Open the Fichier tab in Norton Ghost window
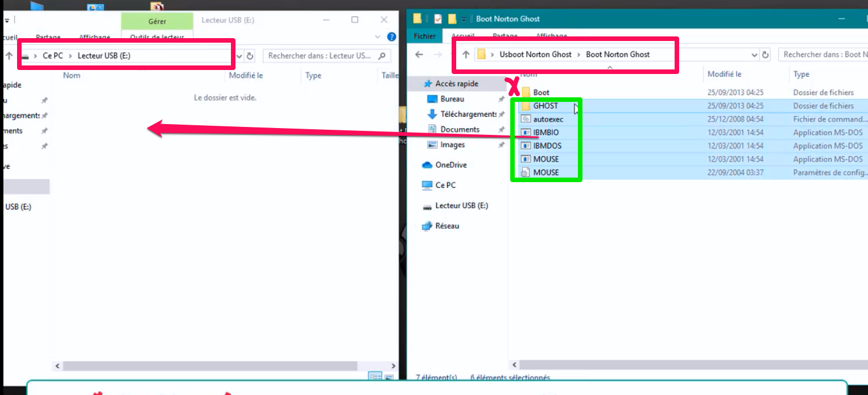 tap(424, 36)
